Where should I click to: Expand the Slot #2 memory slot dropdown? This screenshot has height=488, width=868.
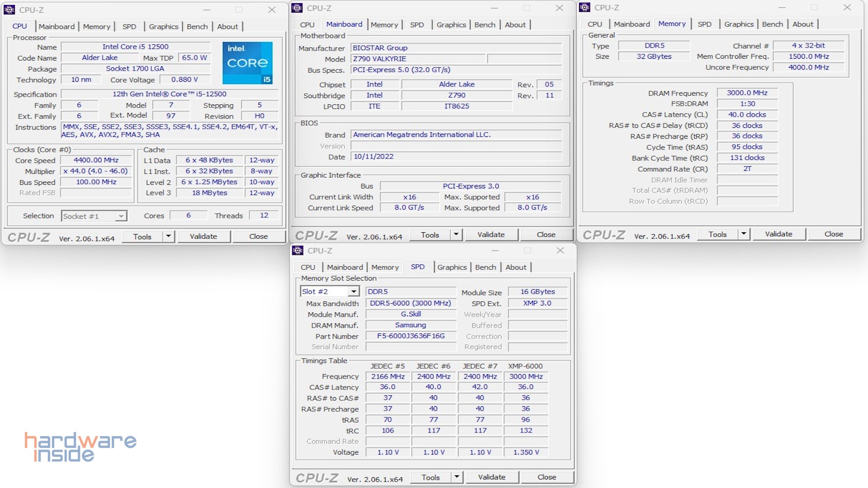point(354,292)
